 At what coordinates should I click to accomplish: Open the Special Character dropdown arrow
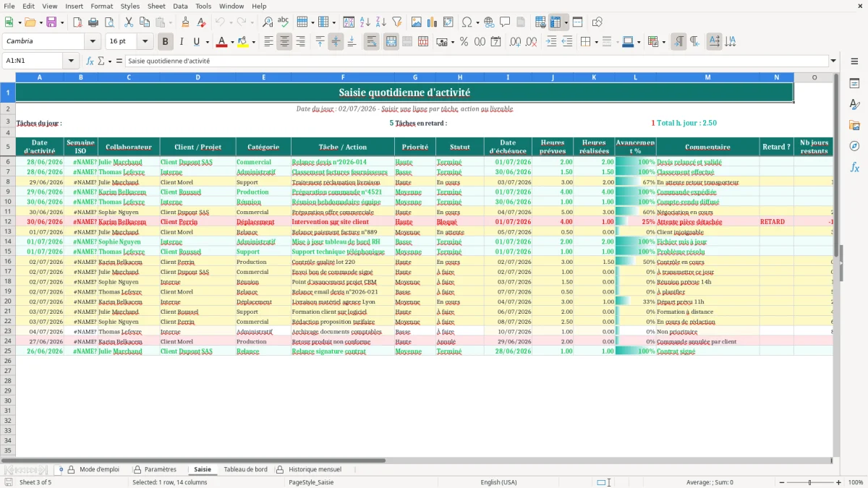click(477, 22)
